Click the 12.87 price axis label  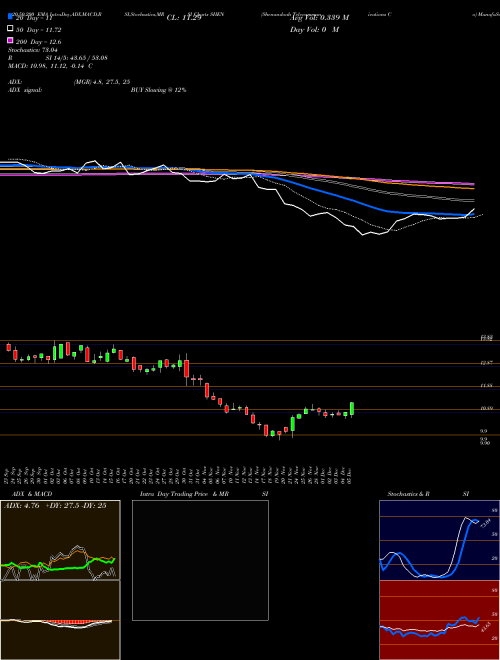[x=487, y=362]
